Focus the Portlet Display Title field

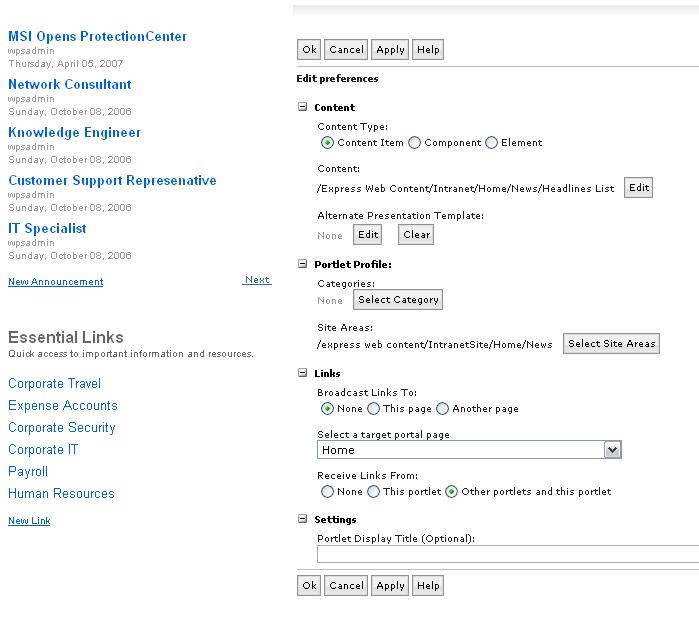[508, 554]
